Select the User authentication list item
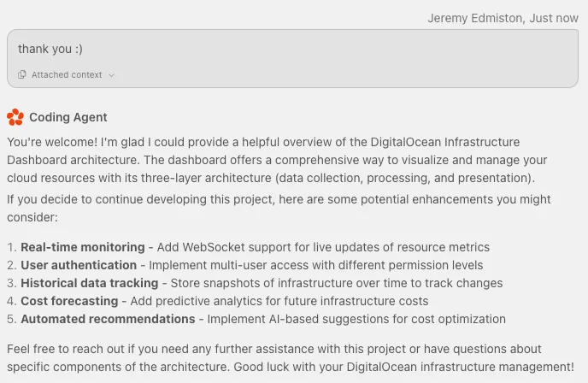 245,265
